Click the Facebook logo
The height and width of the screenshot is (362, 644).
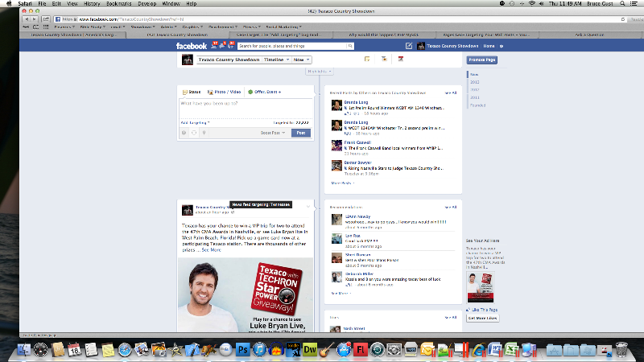(192, 46)
